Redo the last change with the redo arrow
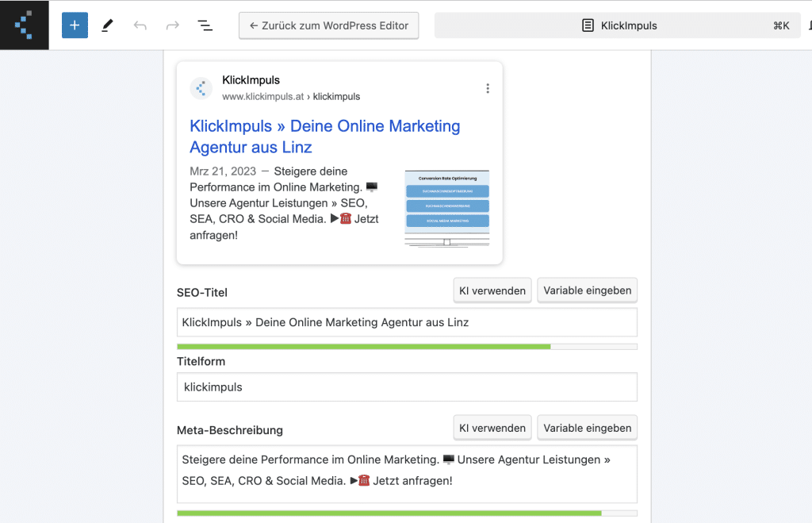This screenshot has height=523, width=812. 172,25
